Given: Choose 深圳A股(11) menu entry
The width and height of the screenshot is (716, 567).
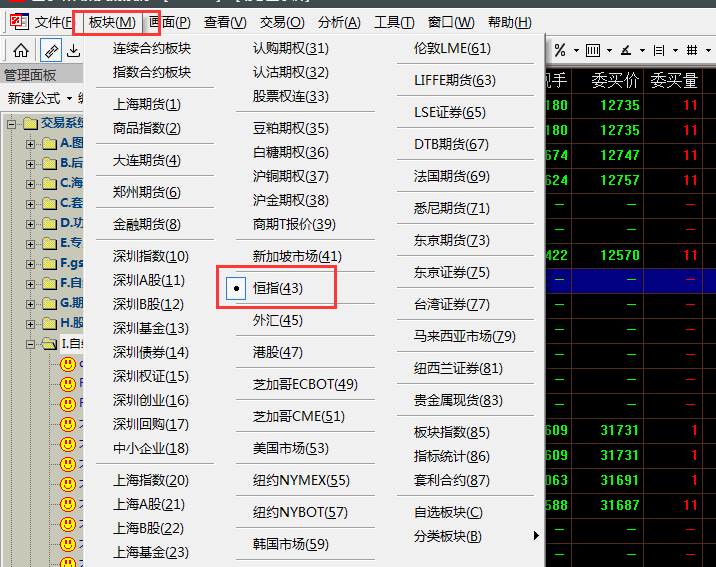Looking at the screenshot, I should (x=149, y=280).
